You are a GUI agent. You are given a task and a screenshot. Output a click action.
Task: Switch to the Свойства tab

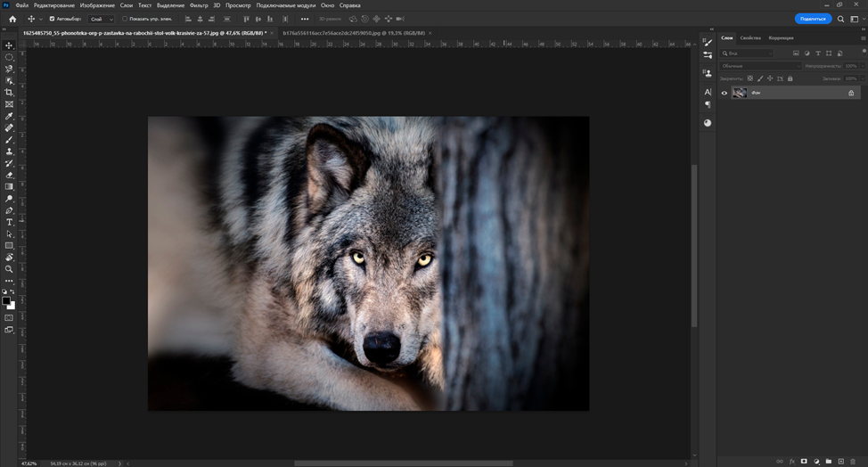(x=750, y=37)
